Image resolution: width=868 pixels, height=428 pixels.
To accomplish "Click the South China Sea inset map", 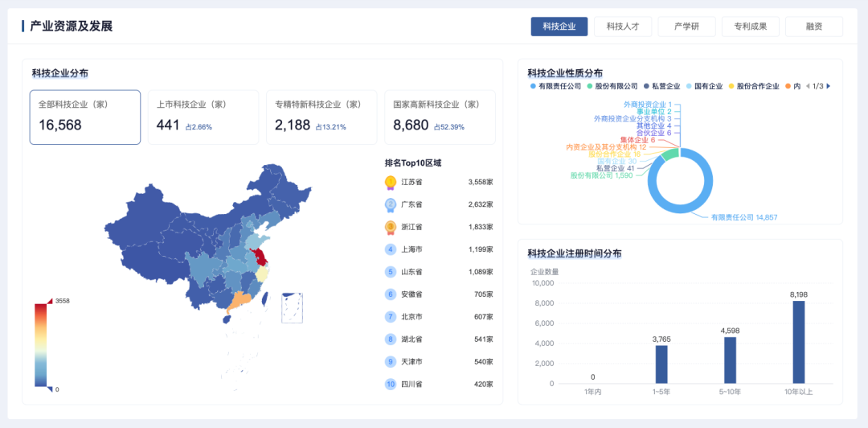I will (x=292, y=307).
